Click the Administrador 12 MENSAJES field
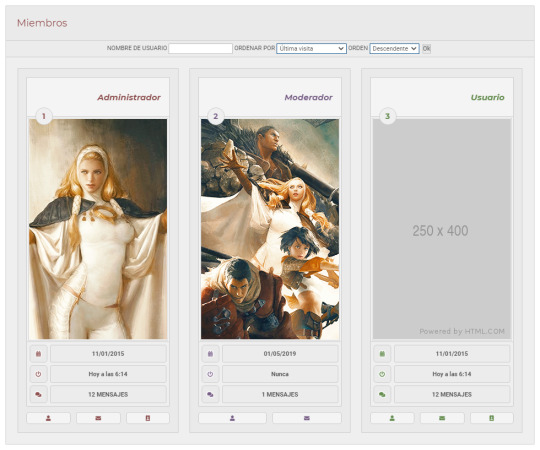Viewport: 540px width, 450px height. (108, 394)
